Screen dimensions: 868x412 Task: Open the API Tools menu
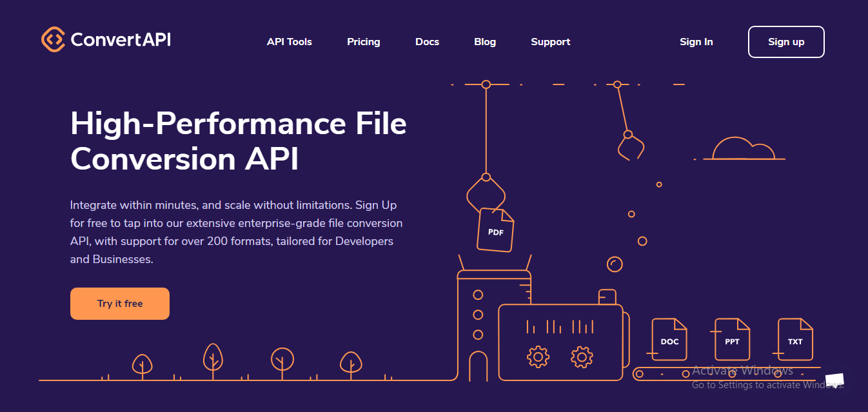point(290,42)
